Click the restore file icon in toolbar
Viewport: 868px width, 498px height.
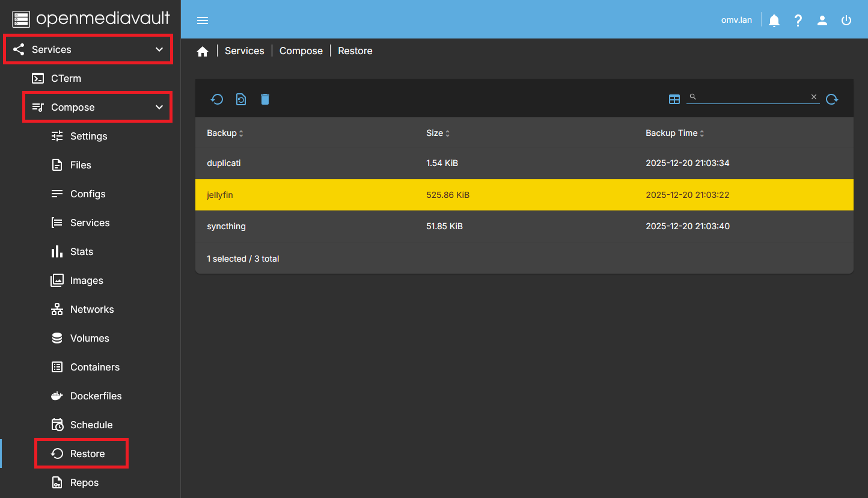pos(241,99)
